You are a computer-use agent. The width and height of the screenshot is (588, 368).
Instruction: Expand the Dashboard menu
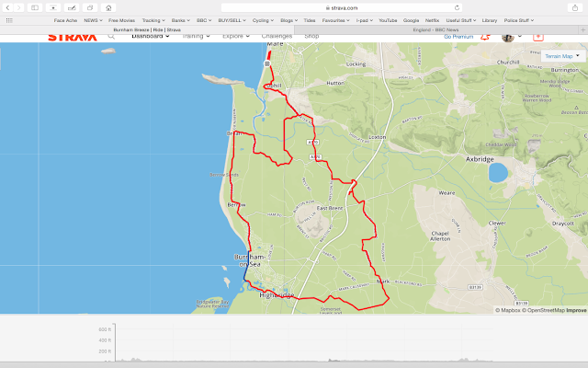[x=151, y=36]
